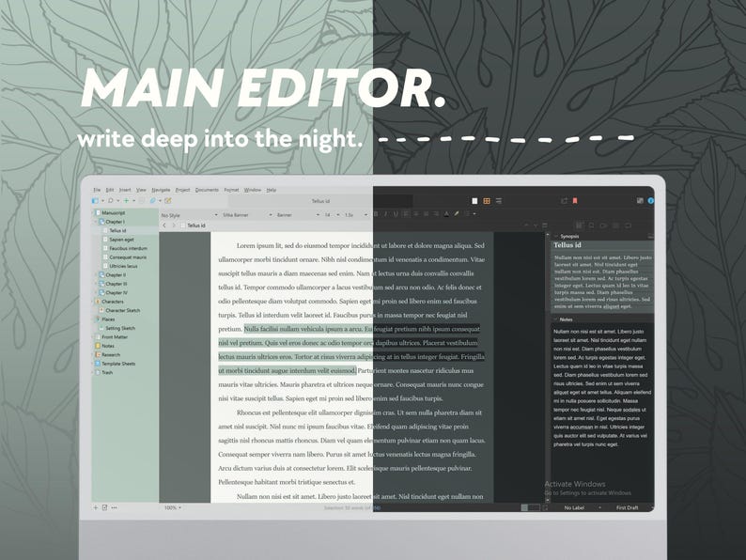
Task: Align text left
Action: pos(406,214)
